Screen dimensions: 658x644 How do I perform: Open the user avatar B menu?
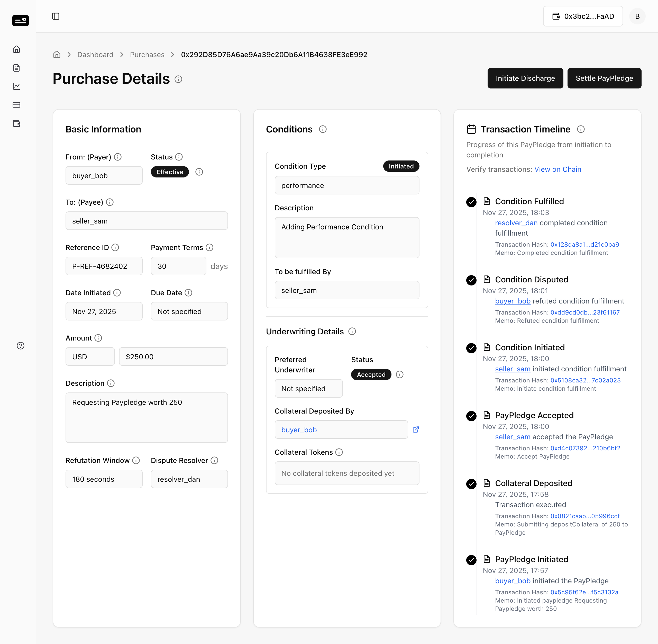pyautogui.click(x=637, y=16)
